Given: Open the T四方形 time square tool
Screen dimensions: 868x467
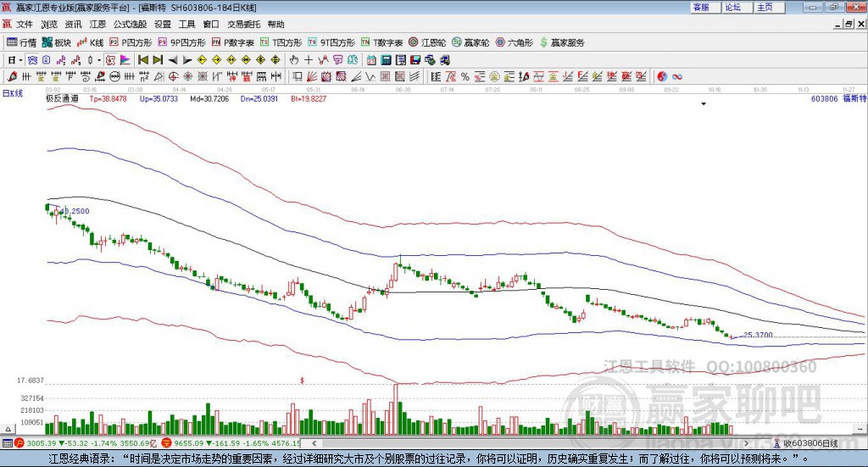Looking at the screenshot, I should (x=281, y=42).
